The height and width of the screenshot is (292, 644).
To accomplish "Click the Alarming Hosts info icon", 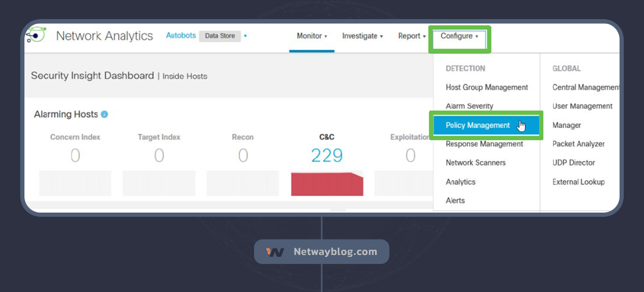I will [x=104, y=114].
